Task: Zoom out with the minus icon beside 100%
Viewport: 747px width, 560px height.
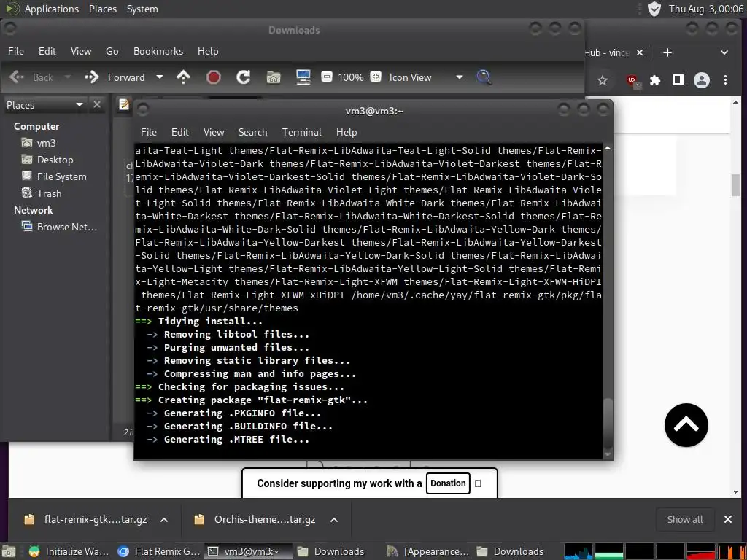Action: (326, 77)
